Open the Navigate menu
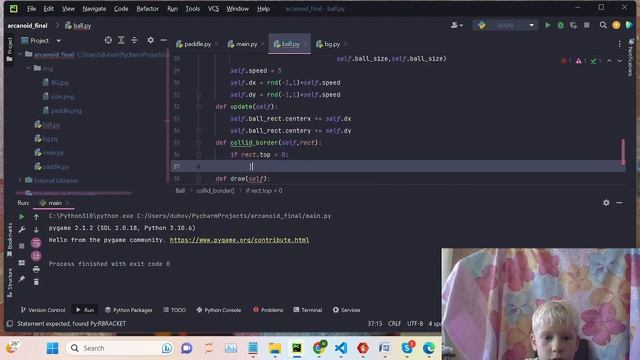The image size is (640, 360). [94, 9]
